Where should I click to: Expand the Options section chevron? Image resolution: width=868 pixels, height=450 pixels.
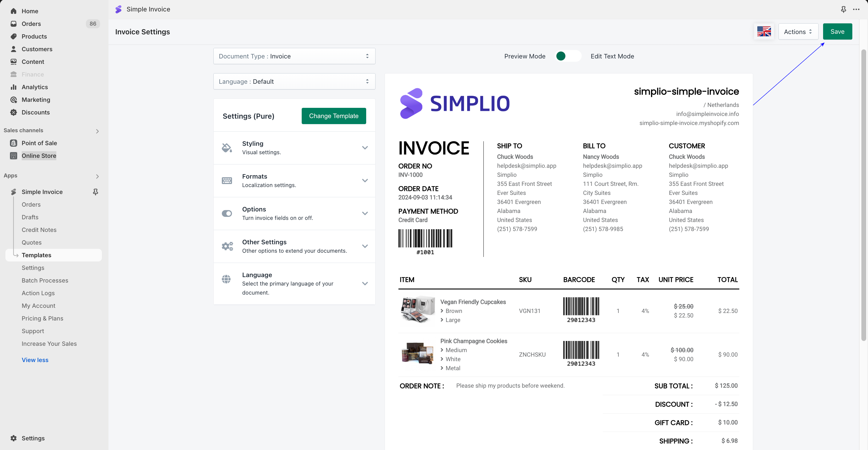(x=365, y=213)
